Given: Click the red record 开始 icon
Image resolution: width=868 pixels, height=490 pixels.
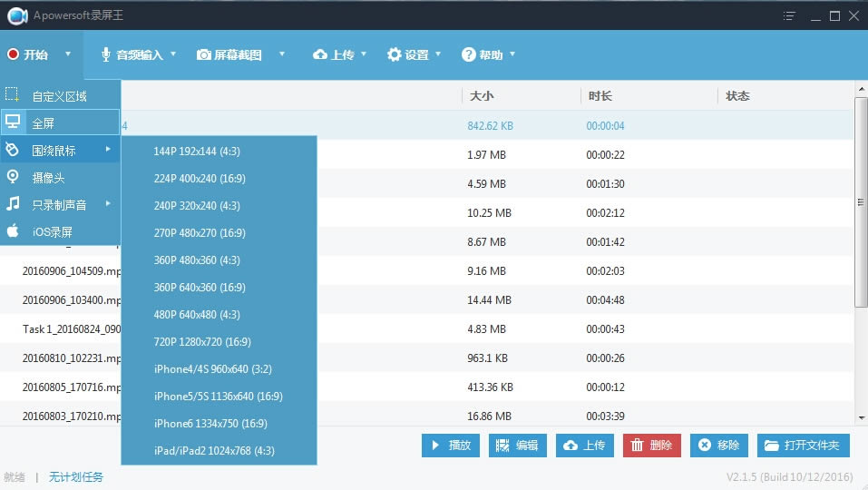Looking at the screenshot, I should click(x=14, y=54).
